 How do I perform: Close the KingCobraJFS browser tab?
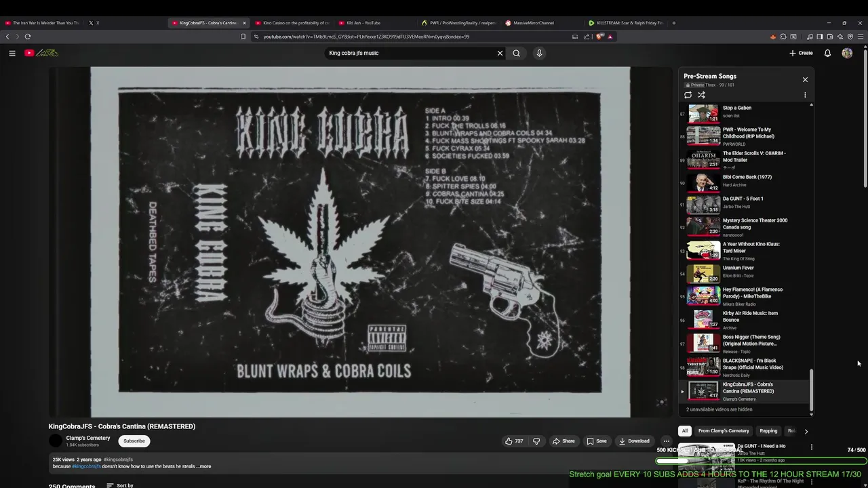(245, 23)
